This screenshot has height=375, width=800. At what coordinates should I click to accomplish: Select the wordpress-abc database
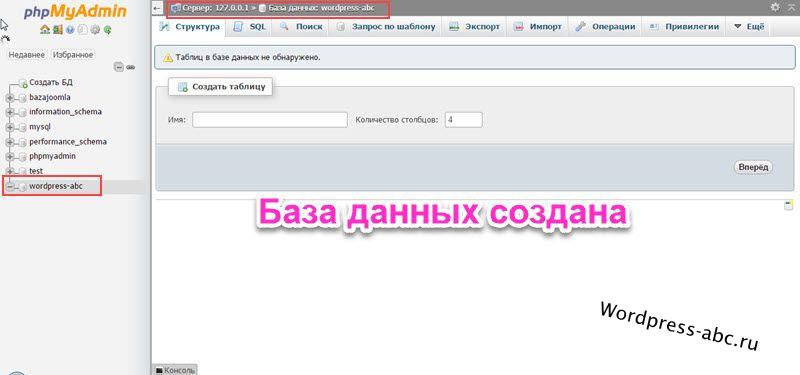pos(56,187)
